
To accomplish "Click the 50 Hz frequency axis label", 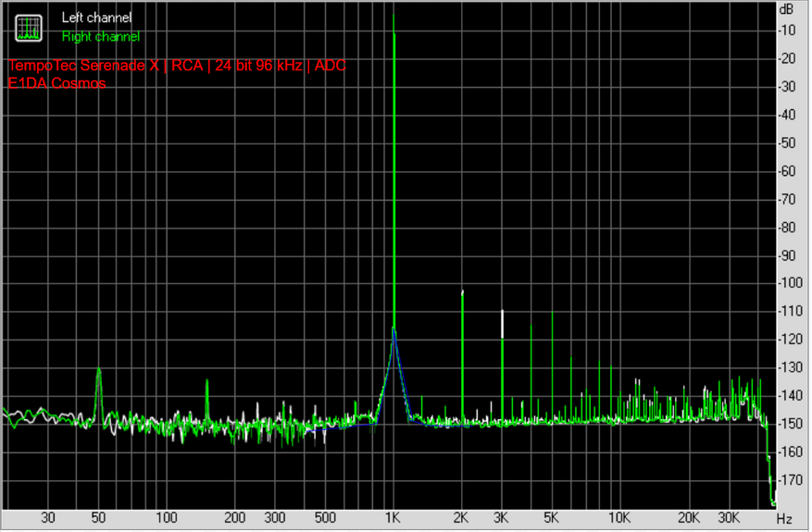I will pos(98,518).
